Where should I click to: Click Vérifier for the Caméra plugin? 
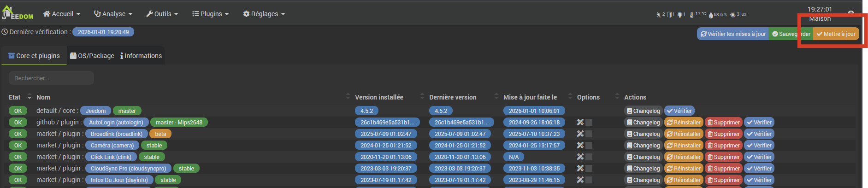tap(759, 146)
